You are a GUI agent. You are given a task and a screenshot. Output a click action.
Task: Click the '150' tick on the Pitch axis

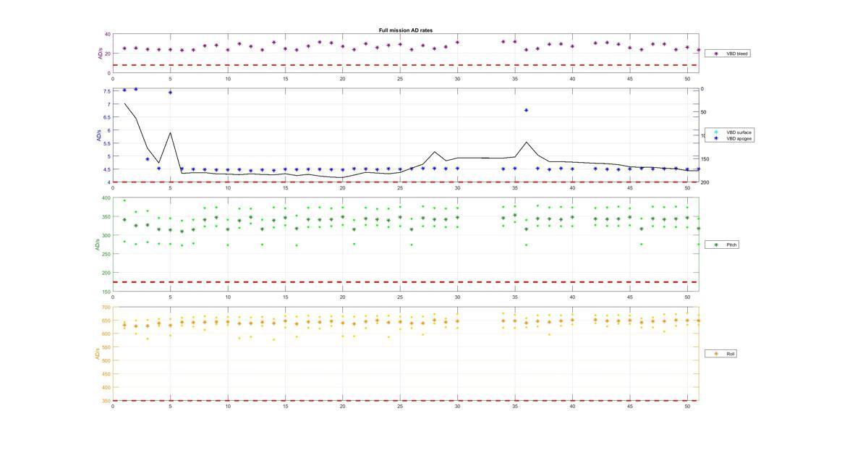click(x=106, y=292)
